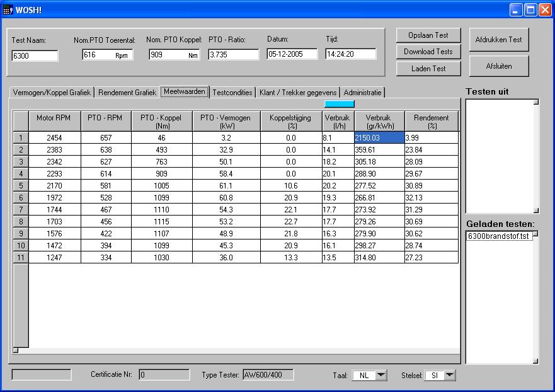Click the Nom.PTO Toerental input field
Viewport: 555px width, 392px height.
click(x=108, y=55)
